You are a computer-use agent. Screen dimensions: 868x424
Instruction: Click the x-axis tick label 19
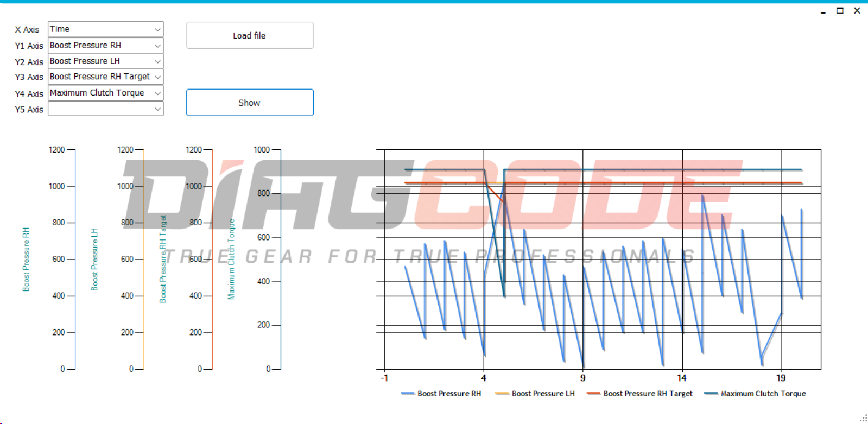781,378
